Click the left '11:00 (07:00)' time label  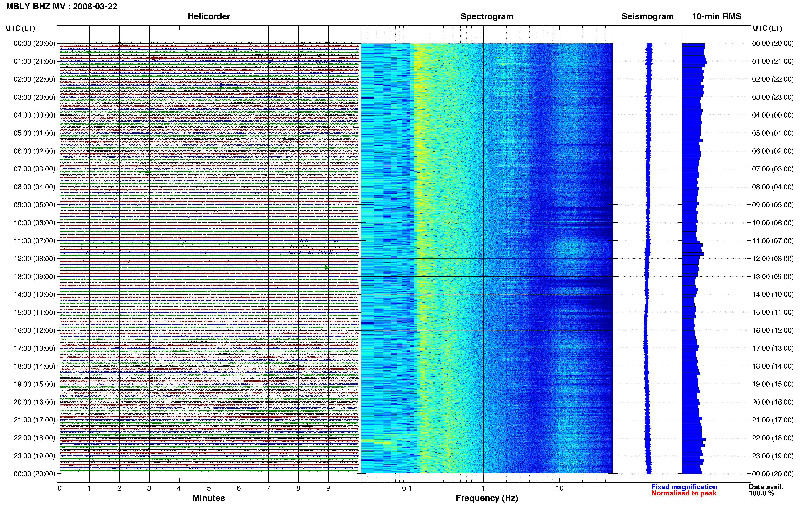34,241
